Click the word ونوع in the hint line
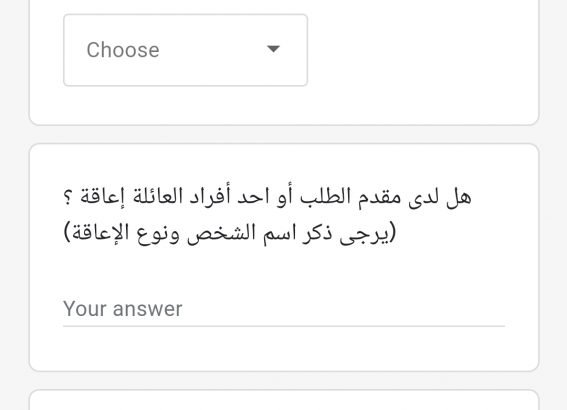 (x=159, y=235)
